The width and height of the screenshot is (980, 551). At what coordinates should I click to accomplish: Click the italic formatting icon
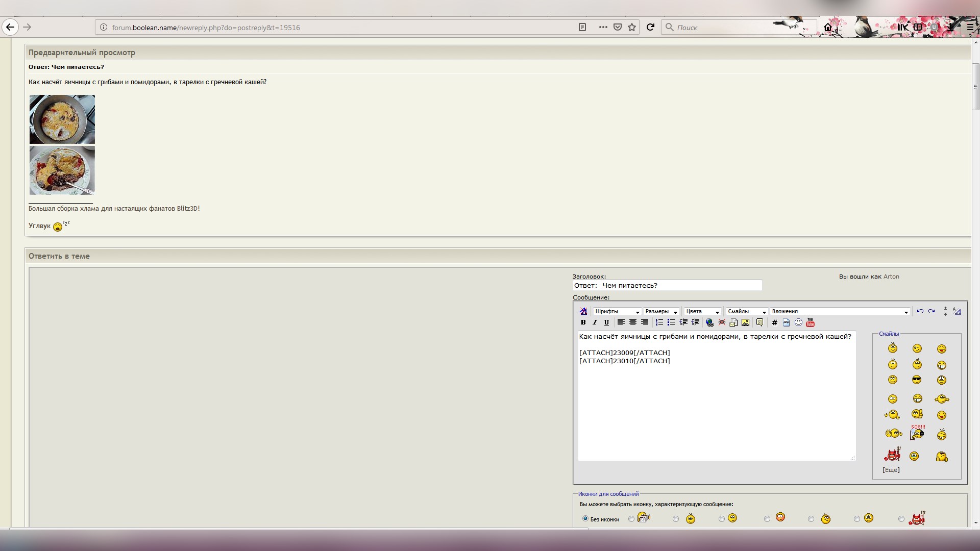(595, 322)
